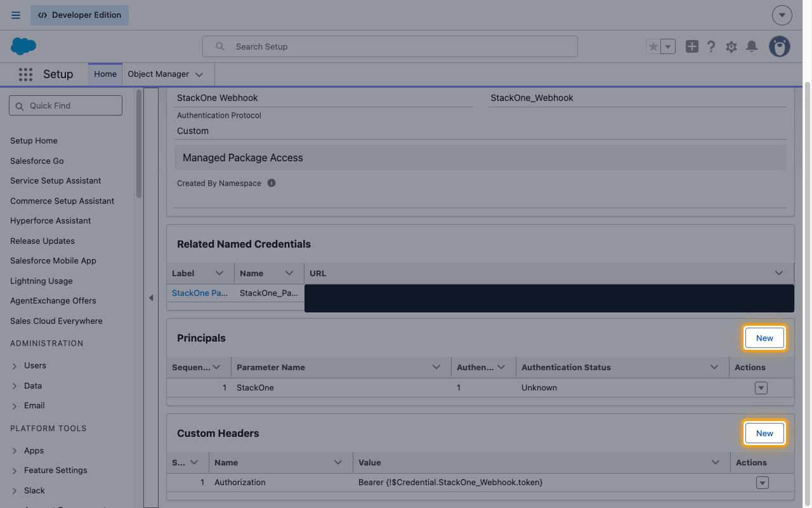This screenshot has height=508, width=812.
Task: Open Lightning Usage in the sidebar
Action: [x=41, y=281]
